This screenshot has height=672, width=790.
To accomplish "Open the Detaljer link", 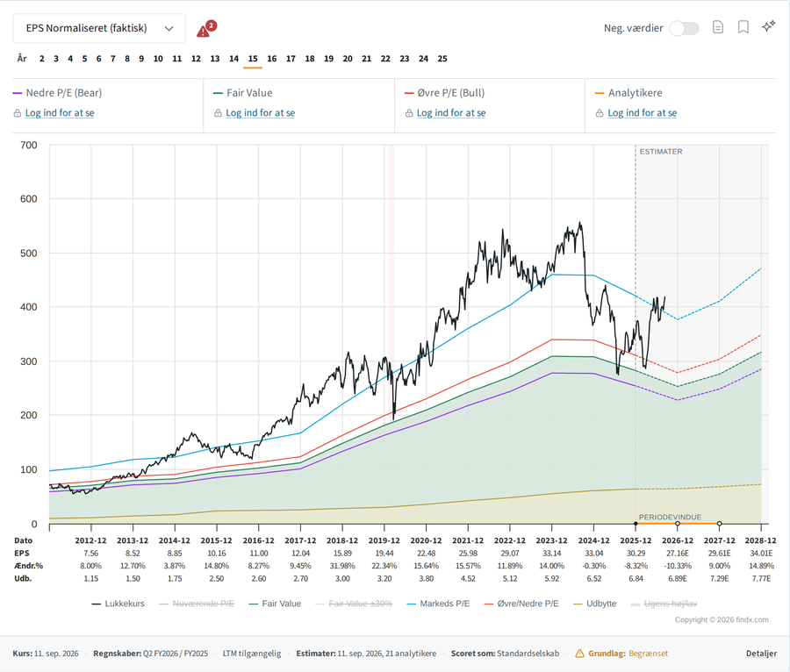I will click(761, 654).
